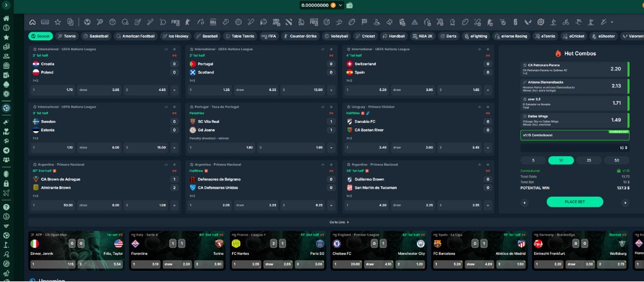
Task: Open the Go to Live link
Action: coord(339,222)
